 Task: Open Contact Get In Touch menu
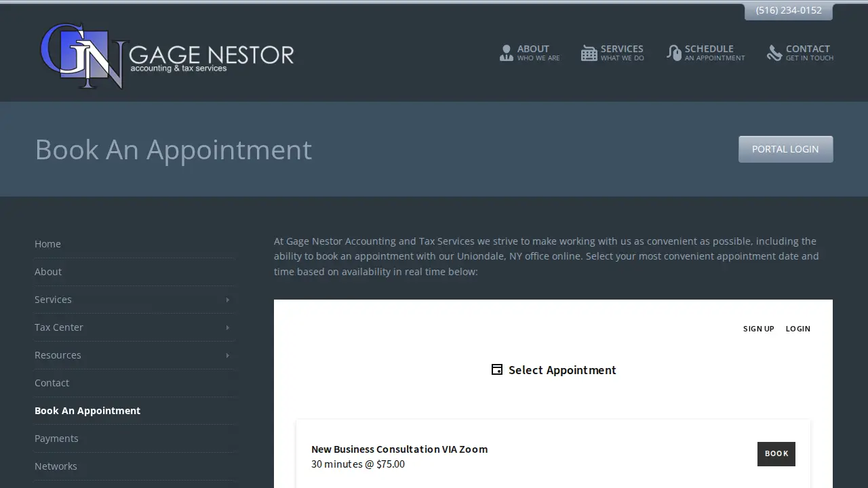click(x=800, y=53)
